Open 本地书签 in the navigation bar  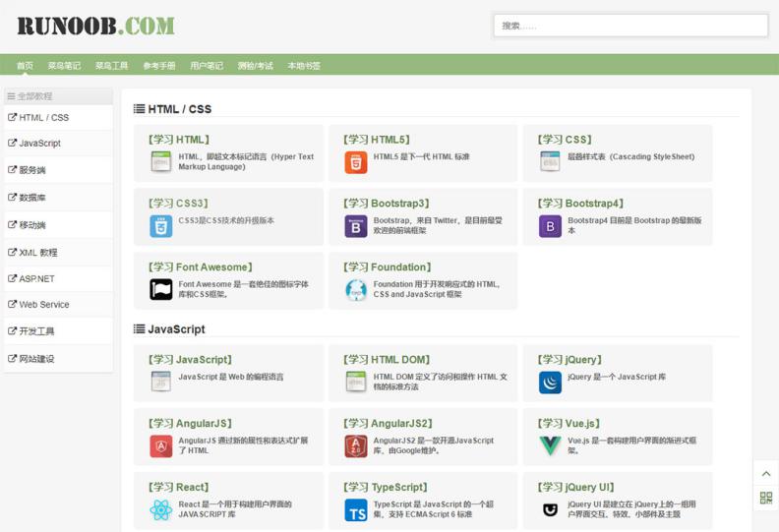[x=304, y=66]
